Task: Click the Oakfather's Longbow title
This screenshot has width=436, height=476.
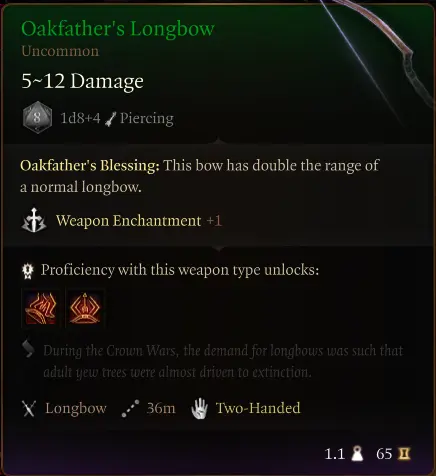Action: 118,29
